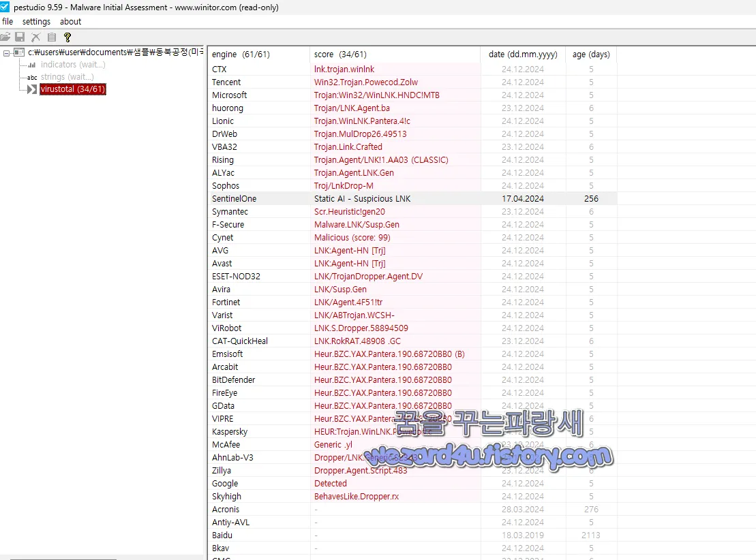Image resolution: width=756 pixels, height=560 pixels.
Task: Click Malicious (score: 99) Cynet result
Action: pos(352,238)
